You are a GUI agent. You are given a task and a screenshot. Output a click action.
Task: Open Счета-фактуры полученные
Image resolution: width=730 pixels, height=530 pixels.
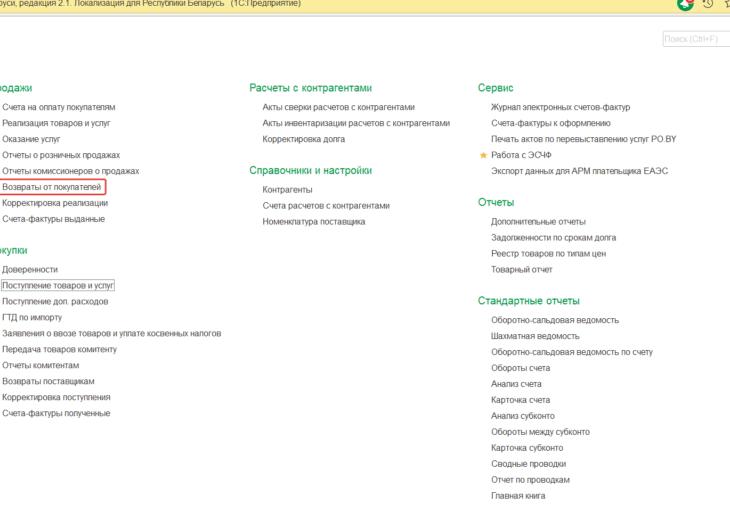[x=56, y=413]
